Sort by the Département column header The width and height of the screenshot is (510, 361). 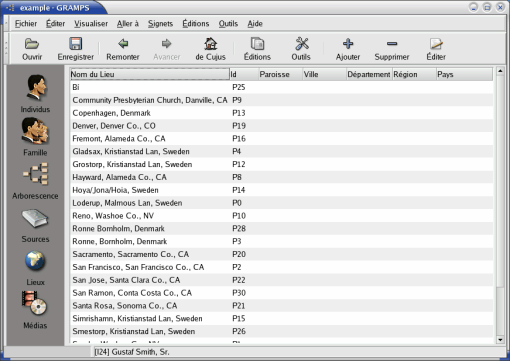[x=369, y=74]
